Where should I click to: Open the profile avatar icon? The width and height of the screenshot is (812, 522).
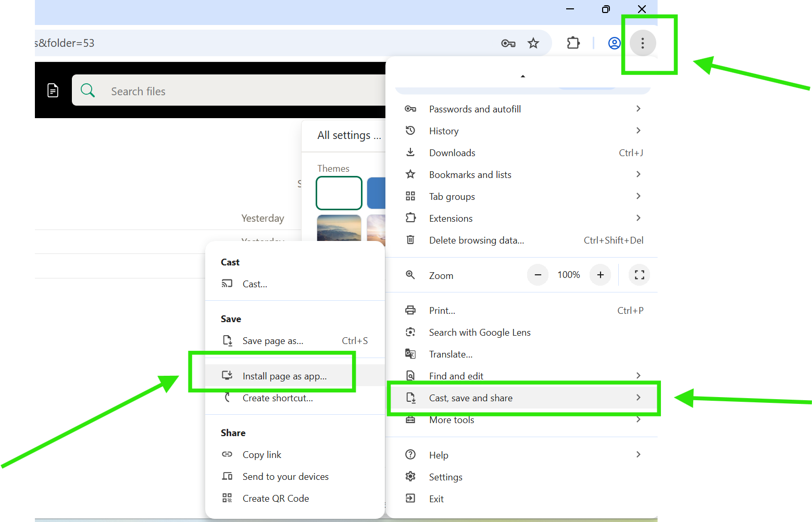[x=615, y=43]
